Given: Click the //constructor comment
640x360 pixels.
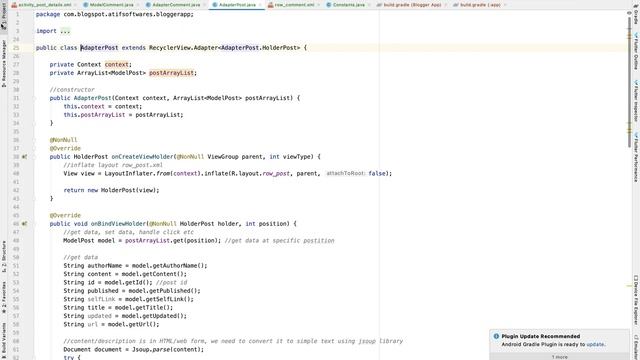Looking at the screenshot, I should coord(72,90).
